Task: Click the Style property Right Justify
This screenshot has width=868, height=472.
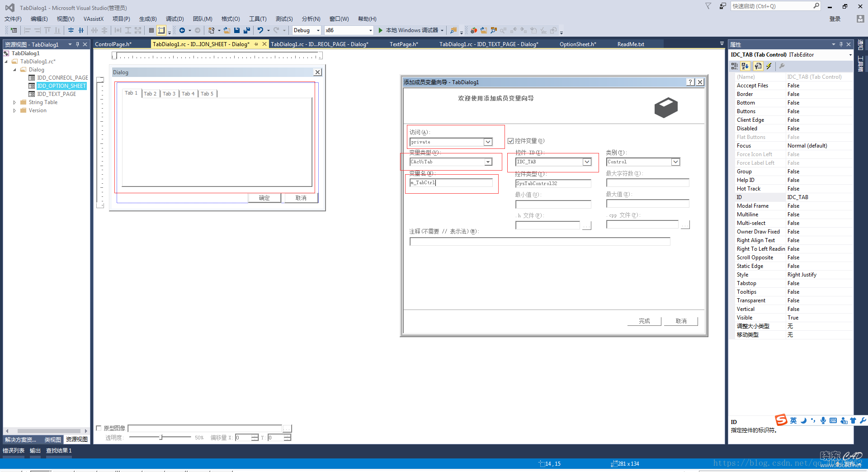Action: (819, 275)
